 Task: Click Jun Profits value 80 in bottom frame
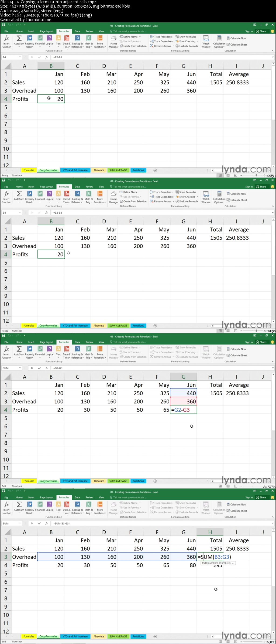[x=184, y=565]
